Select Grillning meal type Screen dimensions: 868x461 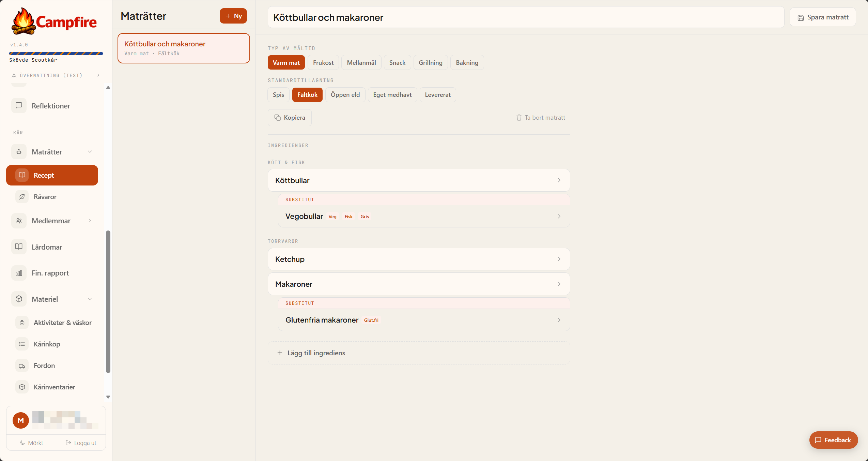[x=431, y=62]
